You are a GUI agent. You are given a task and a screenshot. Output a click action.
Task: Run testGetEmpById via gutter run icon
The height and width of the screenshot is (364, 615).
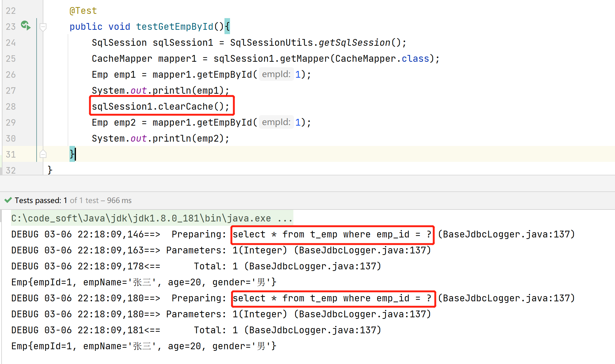point(26,26)
